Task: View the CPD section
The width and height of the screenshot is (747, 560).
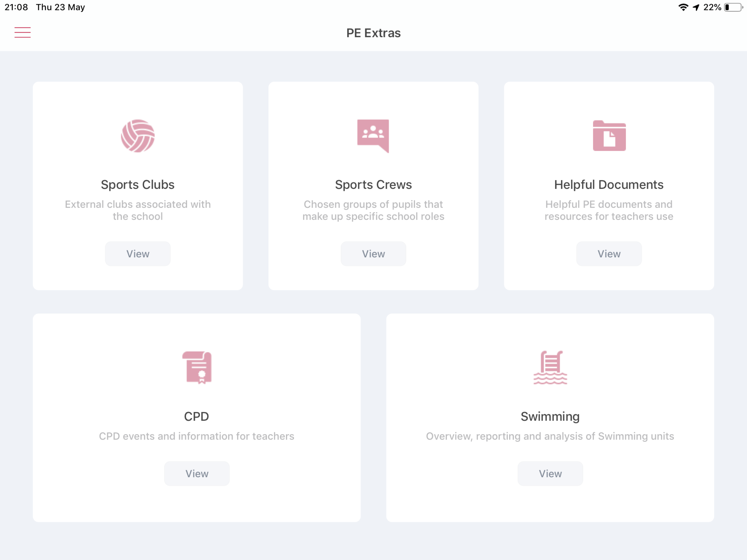Action: coord(197,474)
